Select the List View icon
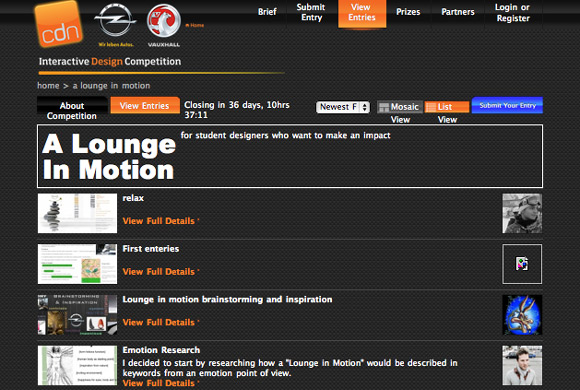Viewport: 580px width, 390px height. 431,107
